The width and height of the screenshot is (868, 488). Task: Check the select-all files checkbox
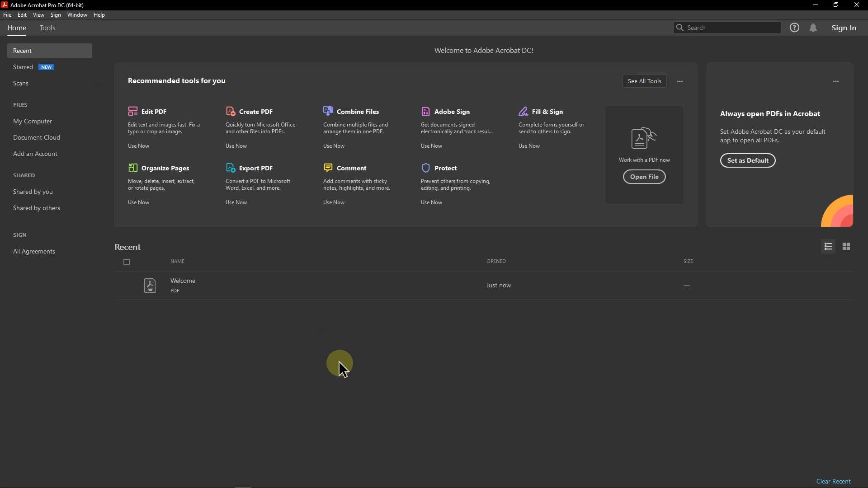click(127, 262)
